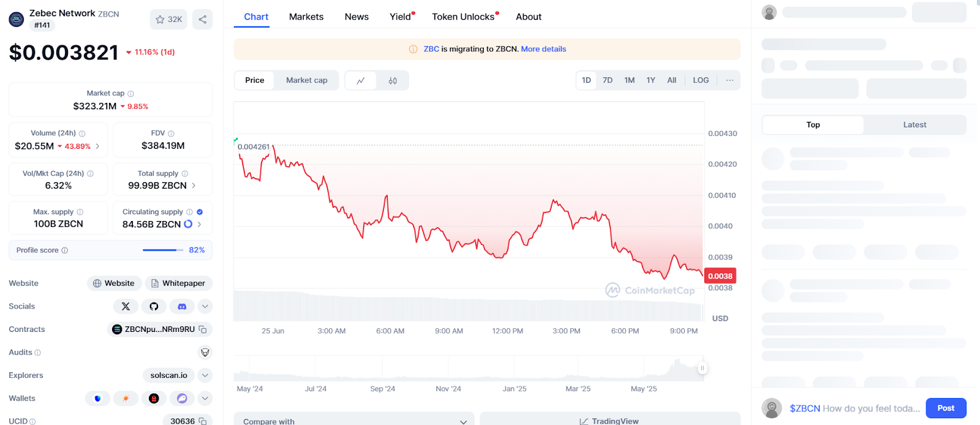This screenshot has width=980, height=425.
Task: Expand more wallets chevron
Action: point(205,399)
